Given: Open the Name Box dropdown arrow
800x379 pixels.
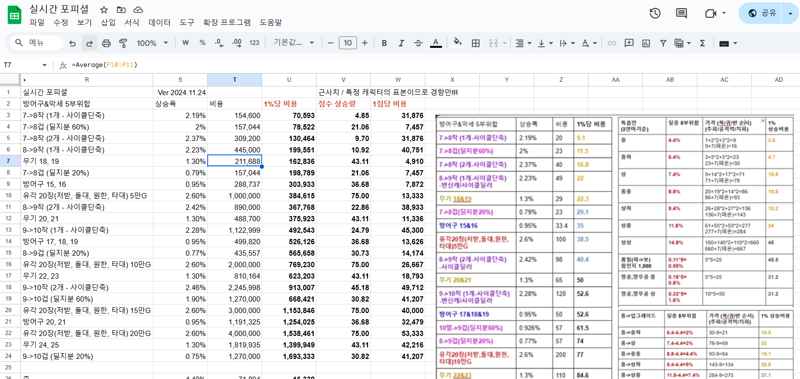Looking at the screenshot, I should click(44, 65).
